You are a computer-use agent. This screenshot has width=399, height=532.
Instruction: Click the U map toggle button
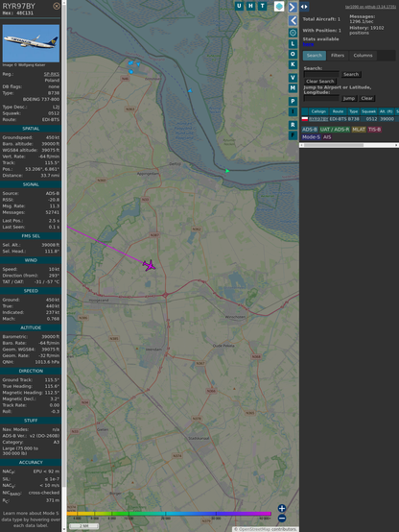coord(239,6)
